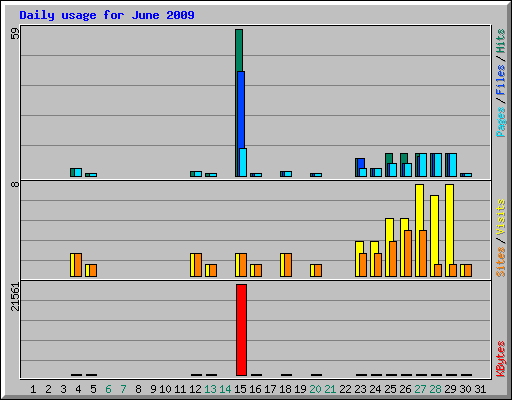Image resolution: width=512 pixels, height=400 pixels.
Task: Click day label '12' on the x-axis
Action: pyautogui.click(x=195, y=389)
